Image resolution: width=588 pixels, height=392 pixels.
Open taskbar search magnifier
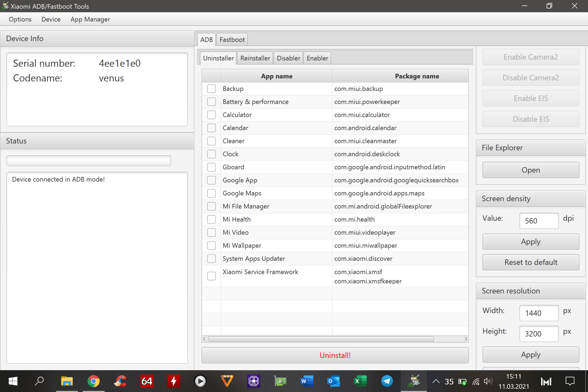[40, 381]
